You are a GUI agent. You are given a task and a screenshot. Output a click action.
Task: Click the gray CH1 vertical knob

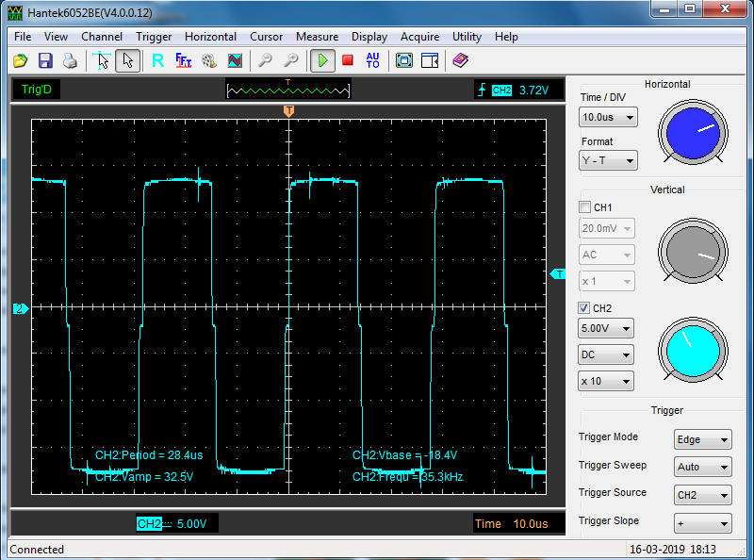[693, 251]
